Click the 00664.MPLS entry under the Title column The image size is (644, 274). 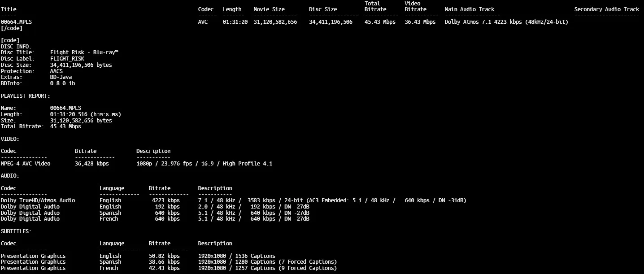tap(16, 22)
